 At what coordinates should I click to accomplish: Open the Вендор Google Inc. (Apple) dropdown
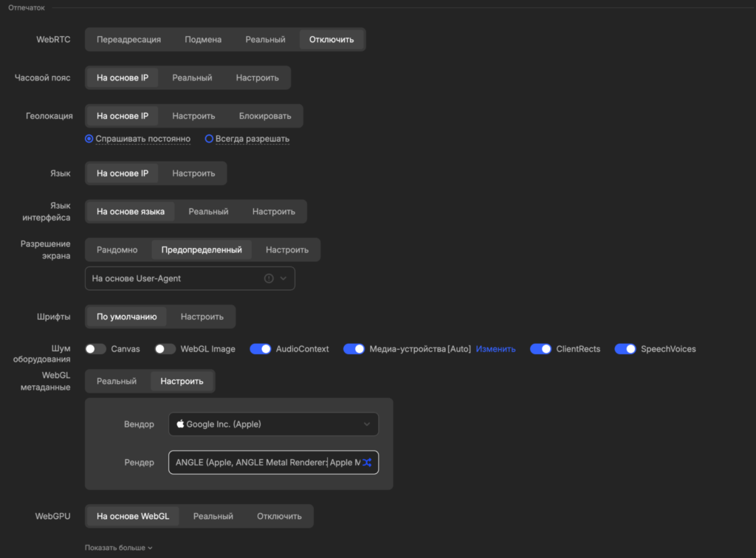(x=273, y=424)
